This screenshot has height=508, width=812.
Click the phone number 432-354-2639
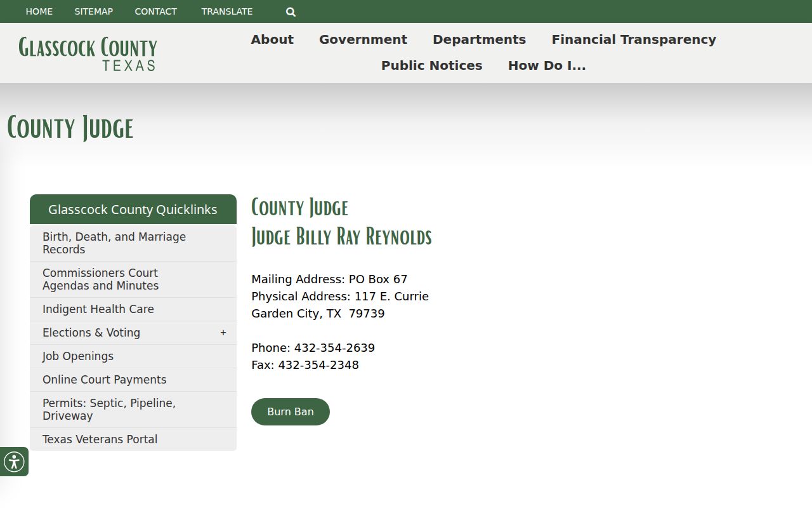(334, 348)
